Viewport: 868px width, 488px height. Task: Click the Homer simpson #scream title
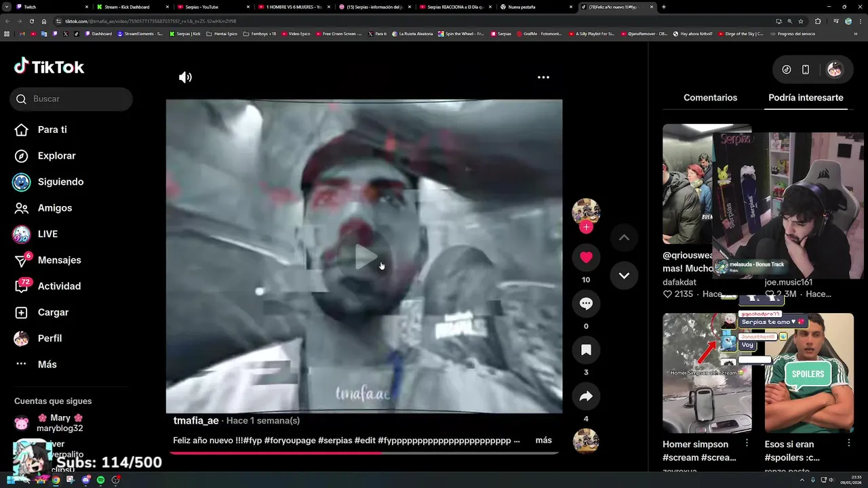(x=699, y=451)
